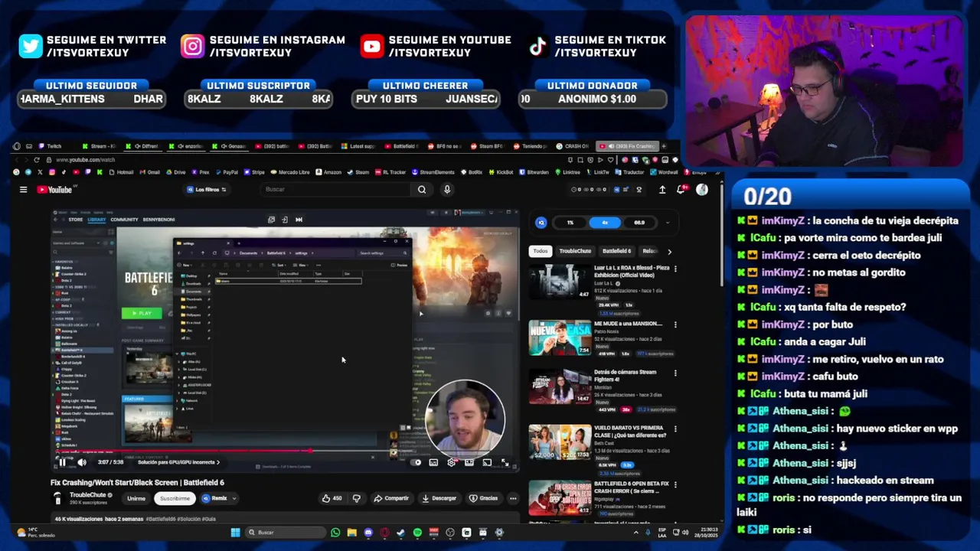This screenshot has width=980, height=551.
Task: Toggle YouTube autoplay switch
Action: tap(416, 462)
